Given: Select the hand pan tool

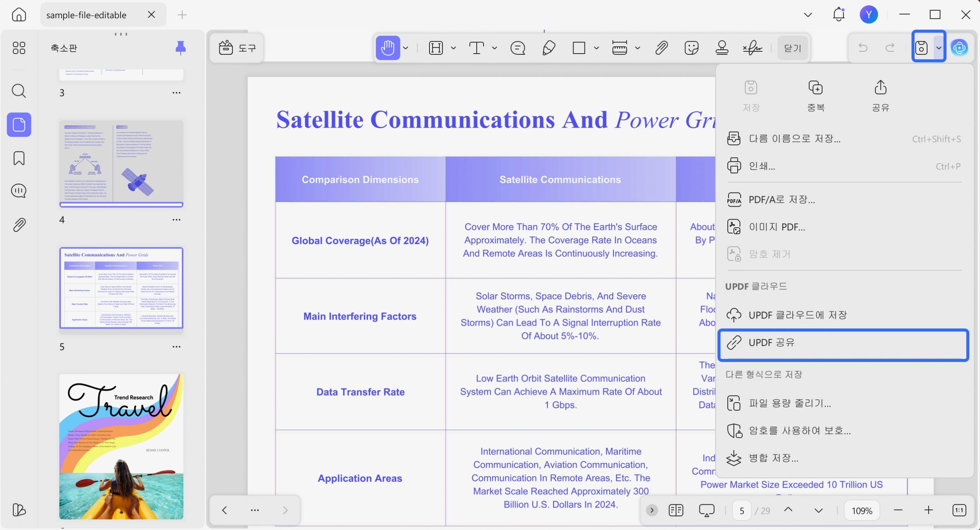Looking at the screenshot, I should pos(387,48).
